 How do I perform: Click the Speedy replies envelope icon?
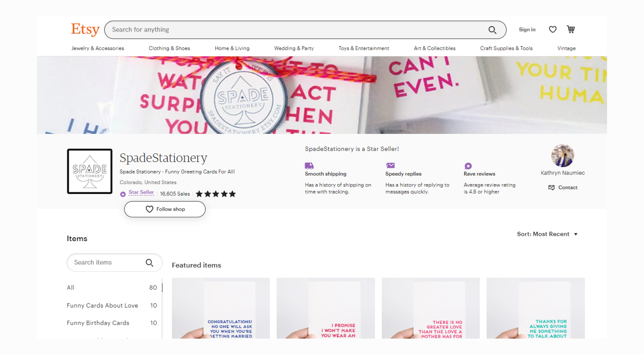[x=390, y=165]
